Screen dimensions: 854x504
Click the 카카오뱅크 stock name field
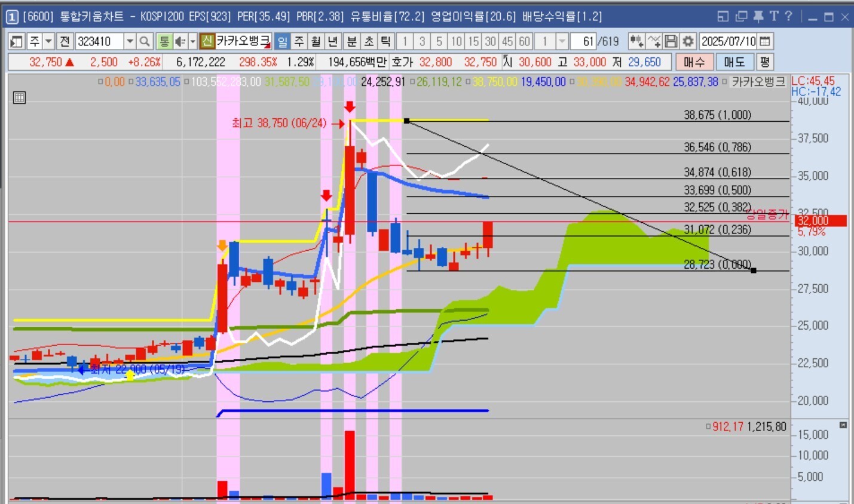point(243,41)
